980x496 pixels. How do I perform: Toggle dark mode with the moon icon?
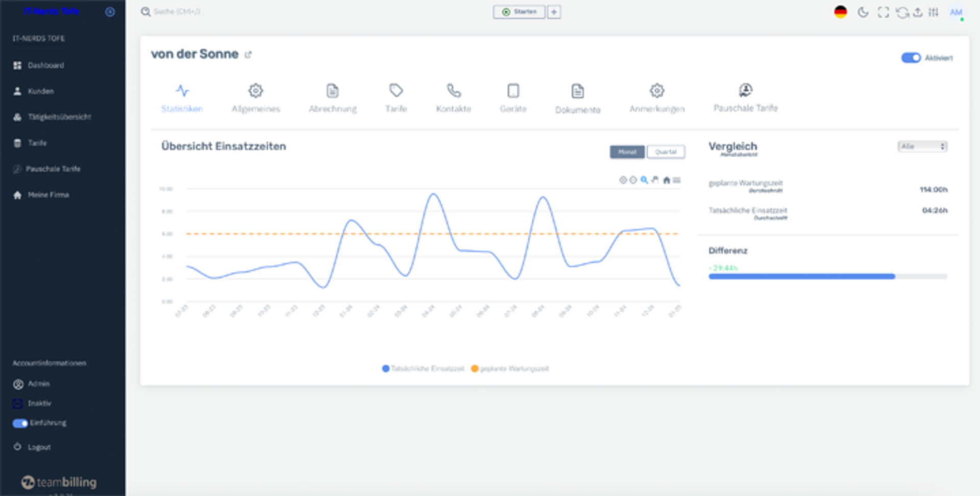[x=863, y=12]
